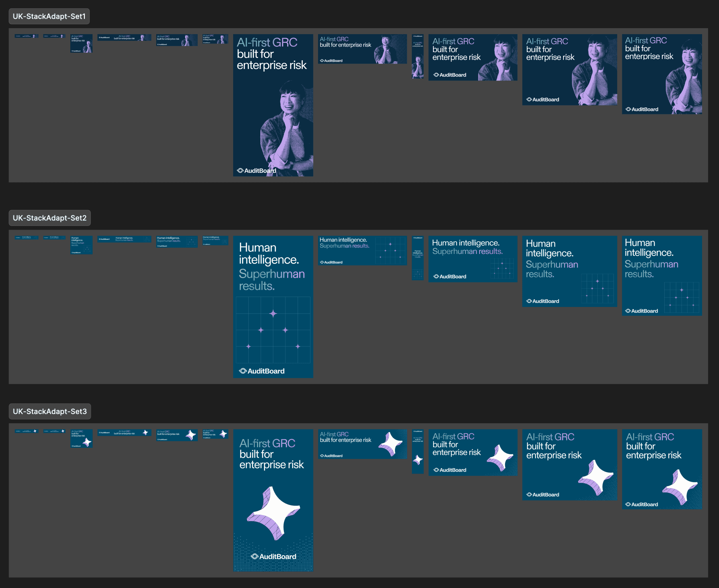Select leftmost tiny banner in Set2
This screenshot has height=588, width=719.
(27, 238)
